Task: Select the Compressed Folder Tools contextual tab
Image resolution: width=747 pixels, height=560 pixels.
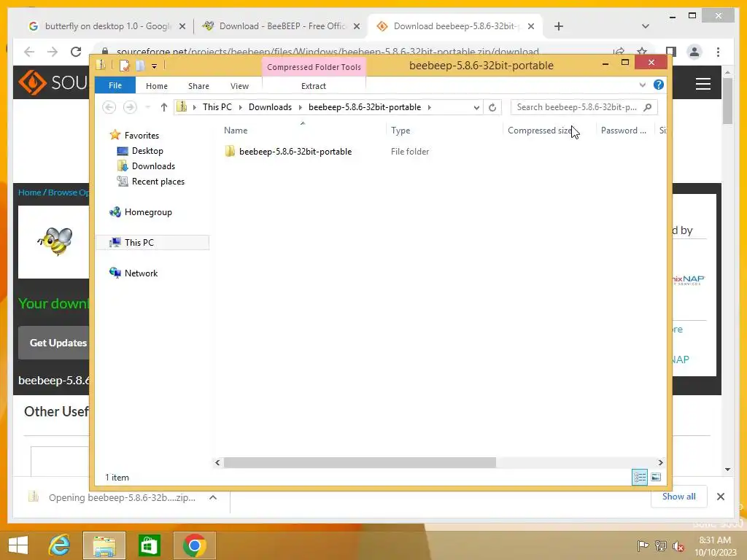Action: (x=314, y=67)
